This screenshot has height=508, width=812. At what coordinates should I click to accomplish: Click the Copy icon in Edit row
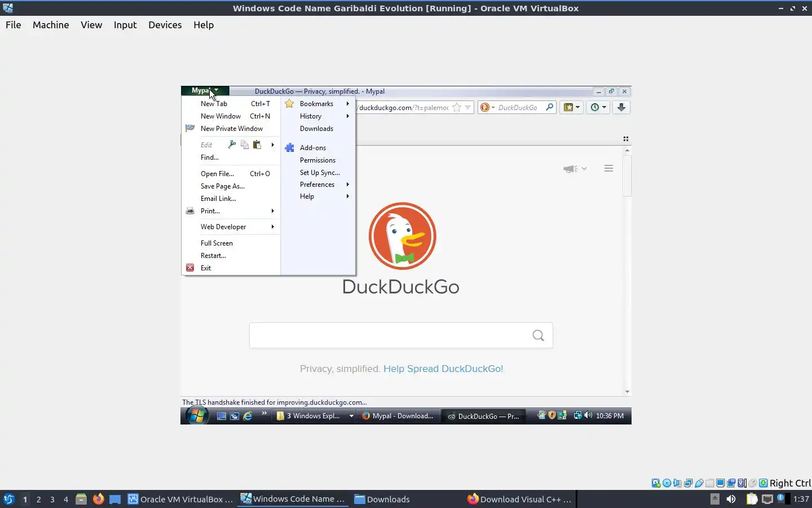(245, 144)
